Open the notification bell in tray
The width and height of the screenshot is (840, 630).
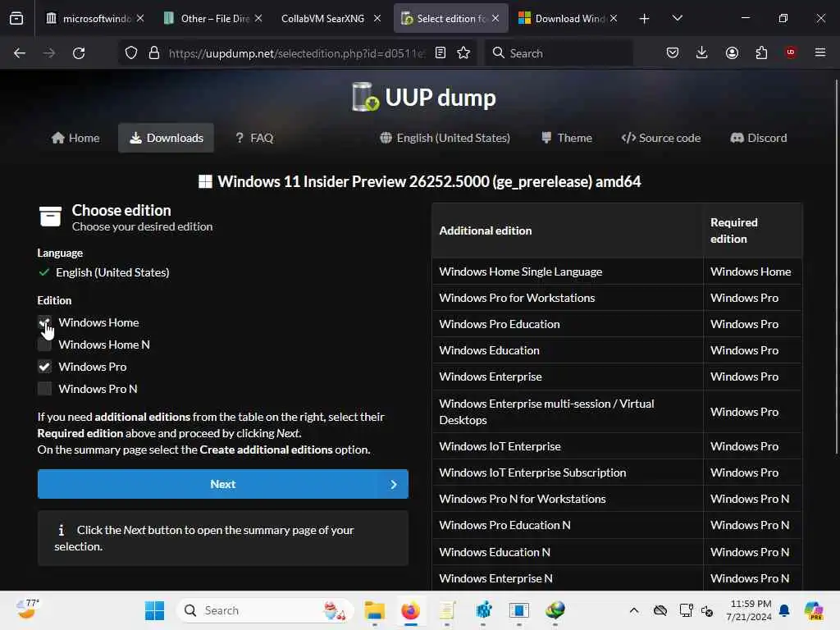click(784, 610)
